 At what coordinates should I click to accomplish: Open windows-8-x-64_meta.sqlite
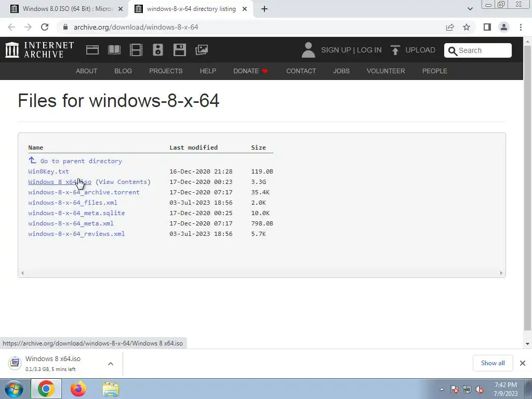click(x=76, y=213)
